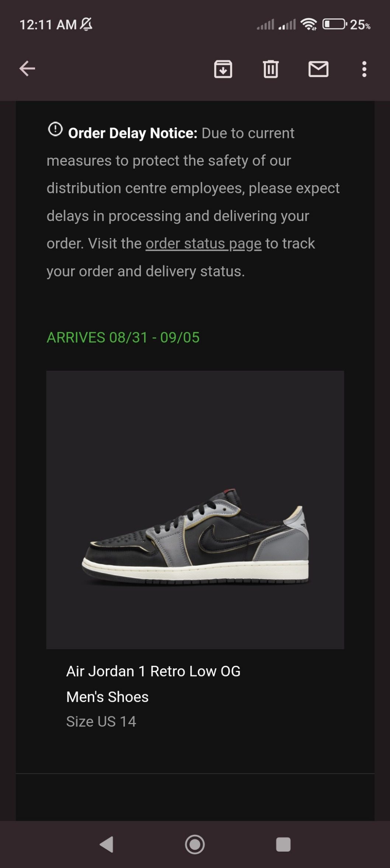Select the Air Jordan 1 Retro Low OG title

click(x=153, y=671)
